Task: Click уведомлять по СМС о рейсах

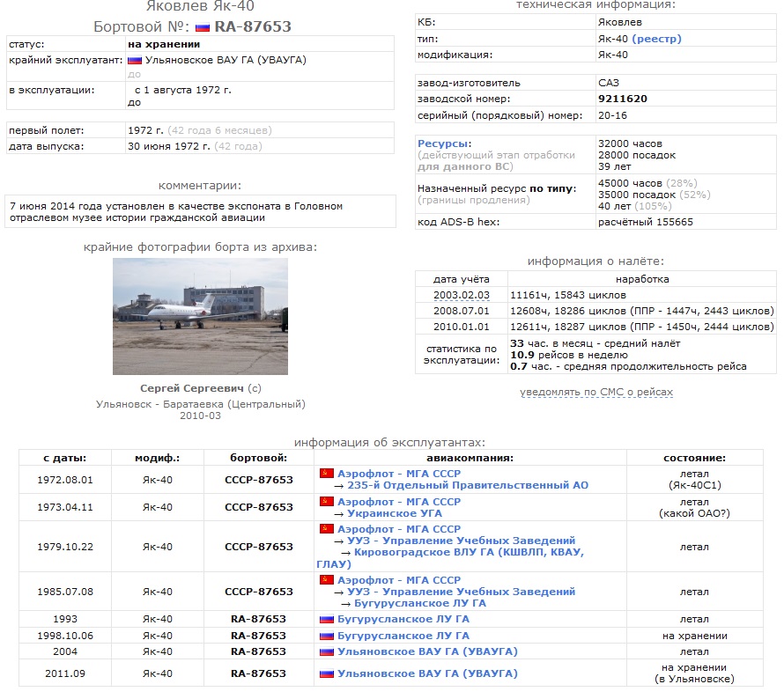Action: coord(596,392)
